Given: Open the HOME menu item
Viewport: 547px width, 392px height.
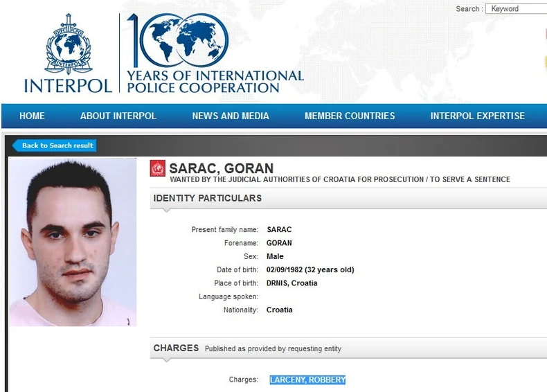Looking at the screenshot, I should (x=32, y=116).
